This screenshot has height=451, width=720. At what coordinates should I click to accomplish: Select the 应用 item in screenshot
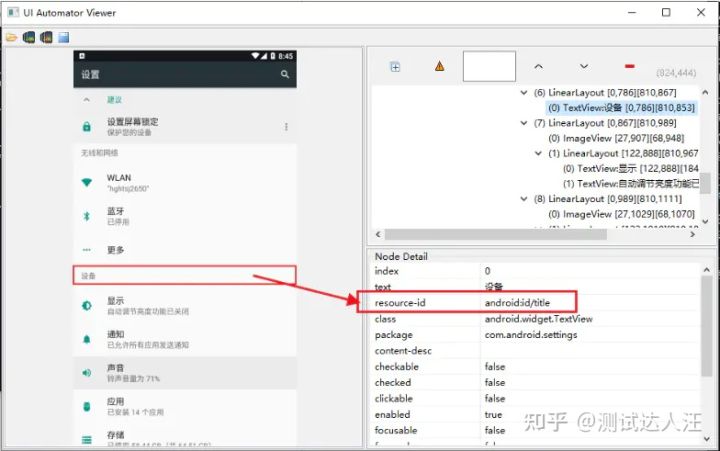point(185,406)
